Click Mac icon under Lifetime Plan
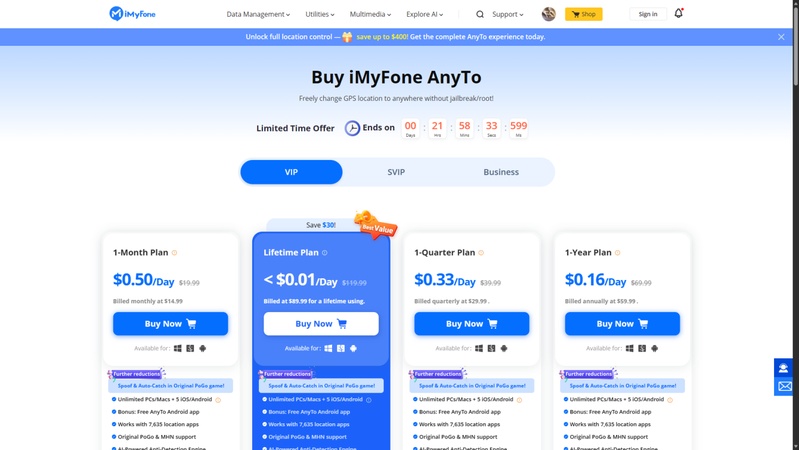 coord(341,348)
